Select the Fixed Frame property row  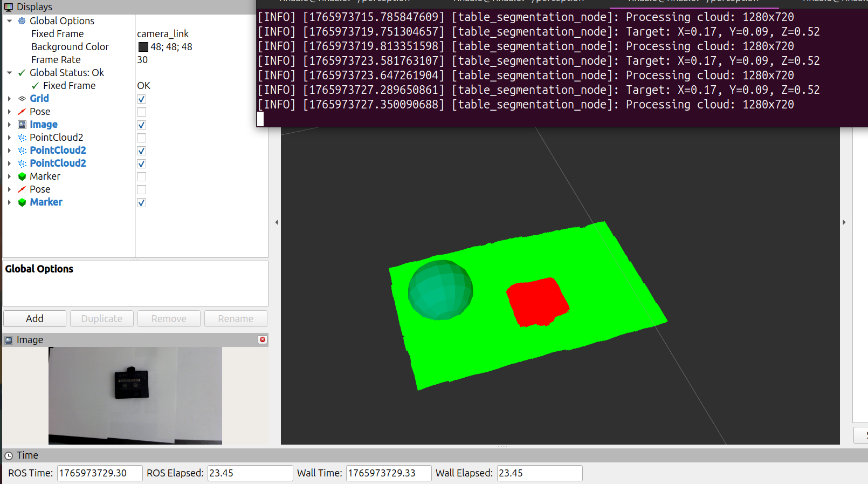pos(135,33)
